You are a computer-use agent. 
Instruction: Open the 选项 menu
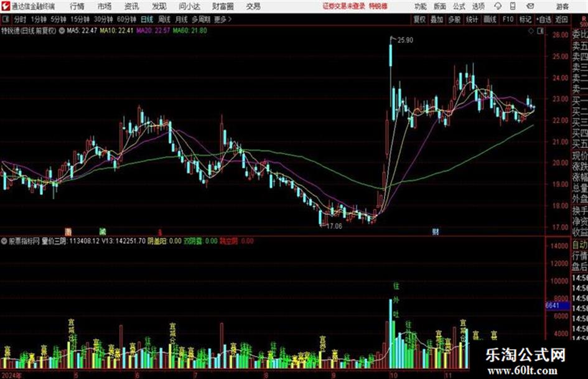click(x=478, y=6)
